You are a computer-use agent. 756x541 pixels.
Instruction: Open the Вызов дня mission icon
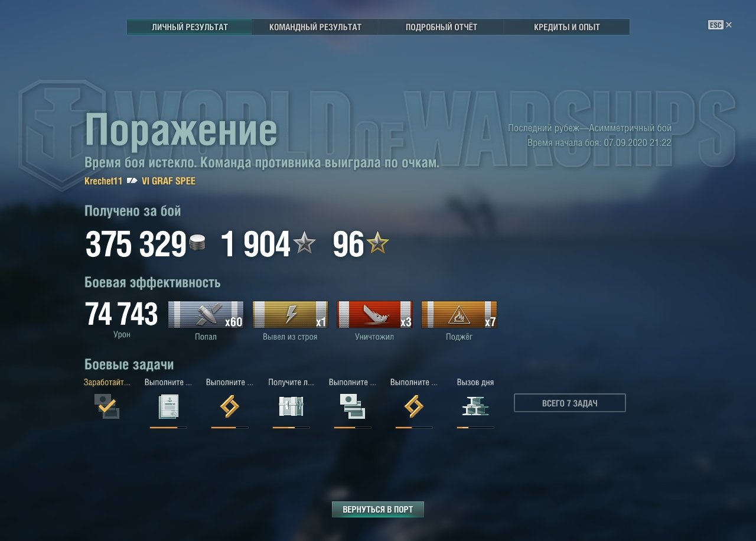point(475,406)
